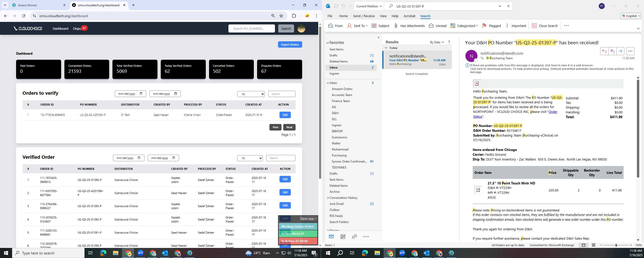Click Edit for order US-Q3-25-AZ01361-P
Image resolution: width=644 pixels, height=258 pixels.
tap(285, 115)
